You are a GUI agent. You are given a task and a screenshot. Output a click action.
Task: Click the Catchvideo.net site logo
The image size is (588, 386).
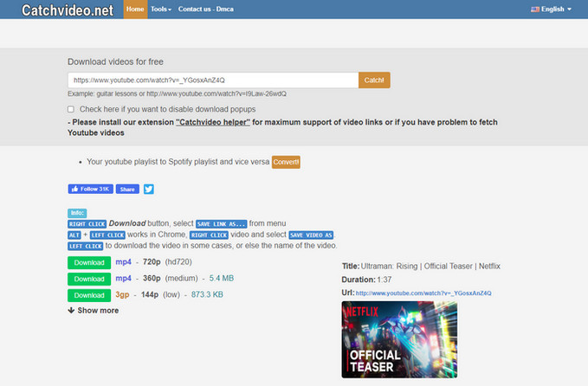(68, 10)
